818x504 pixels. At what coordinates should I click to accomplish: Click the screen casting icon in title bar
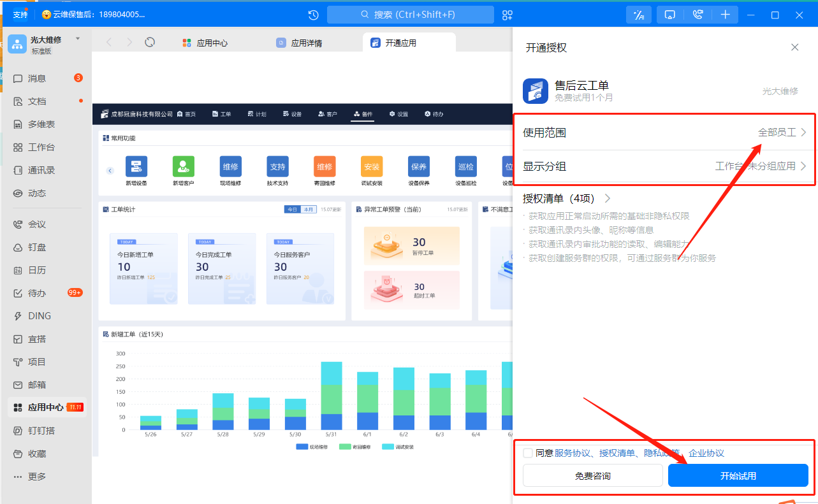click(x=670, y=15)
